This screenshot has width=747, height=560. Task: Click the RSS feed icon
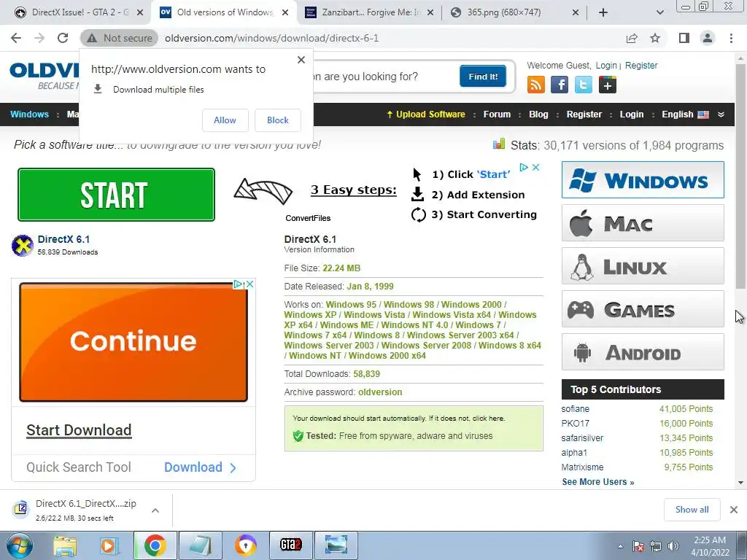pyautogui.click(x=536, y=85)
